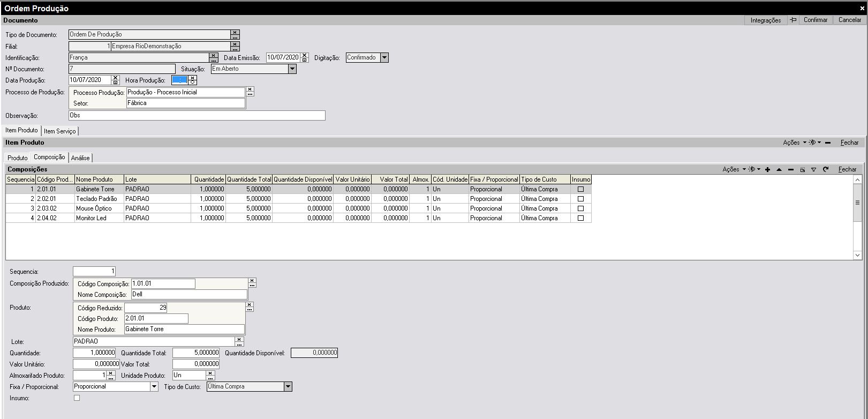Toggle Insumo checkbox for Gabinete Torre row
This screenshot has width=868, height=419.
580,189
